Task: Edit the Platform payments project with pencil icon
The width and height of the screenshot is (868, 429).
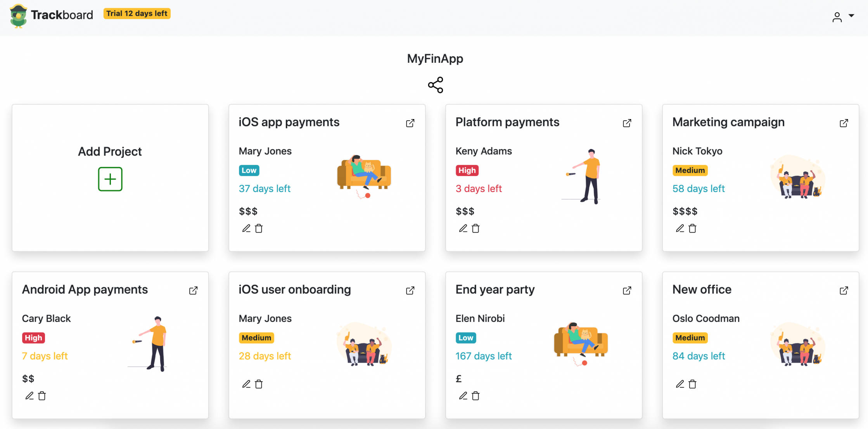Action: point(463,228)
